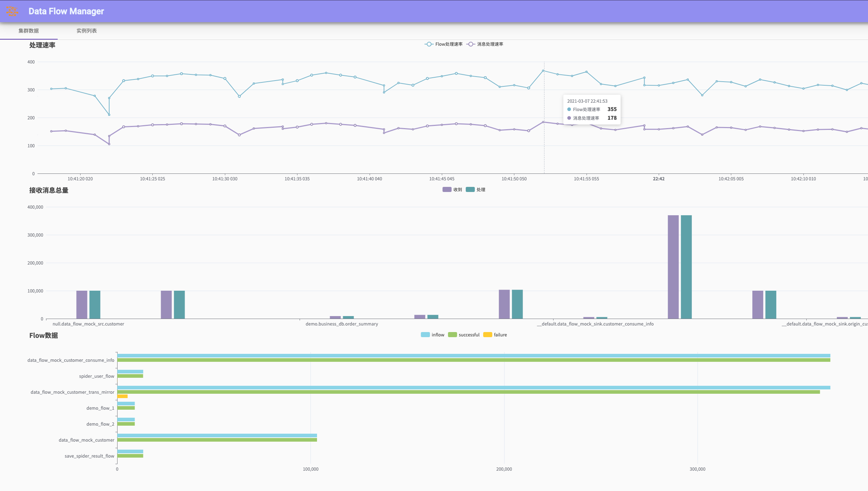Open the 实例列表 tab
The height and width of the screenshot is (491, 868).
86,31
